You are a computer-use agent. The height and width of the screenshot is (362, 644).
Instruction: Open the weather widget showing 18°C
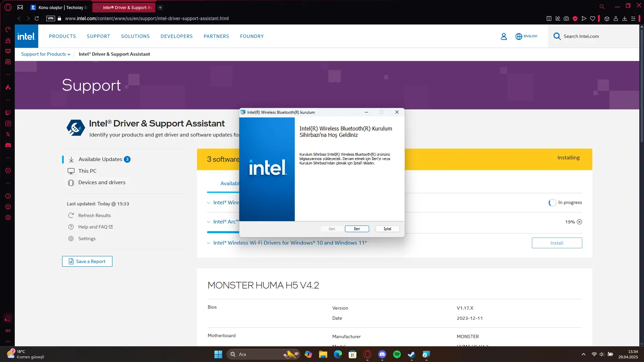point(26,354)
